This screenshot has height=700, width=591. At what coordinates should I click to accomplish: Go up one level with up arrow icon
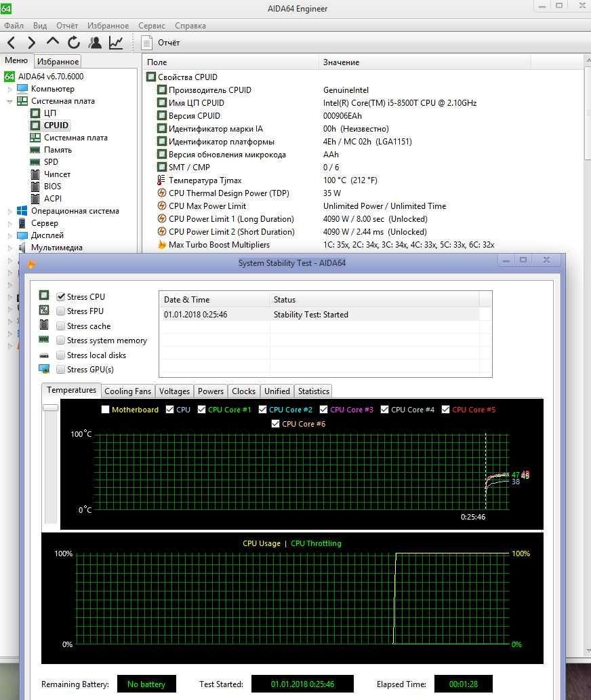(53, 42)
